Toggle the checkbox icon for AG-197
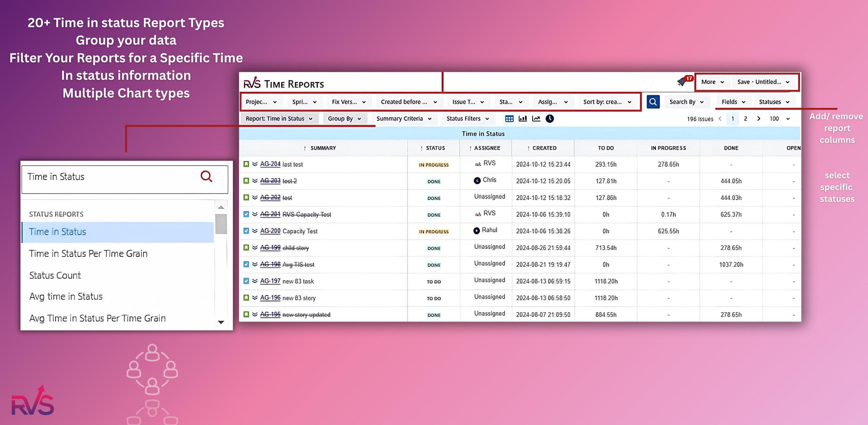This screenshot has width=868, height=425. [246, 281]
